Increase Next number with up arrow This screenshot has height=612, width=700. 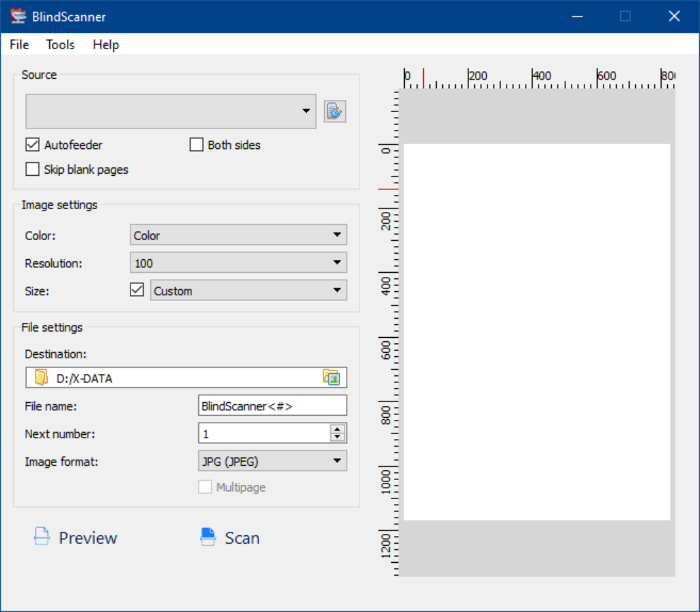338,429
